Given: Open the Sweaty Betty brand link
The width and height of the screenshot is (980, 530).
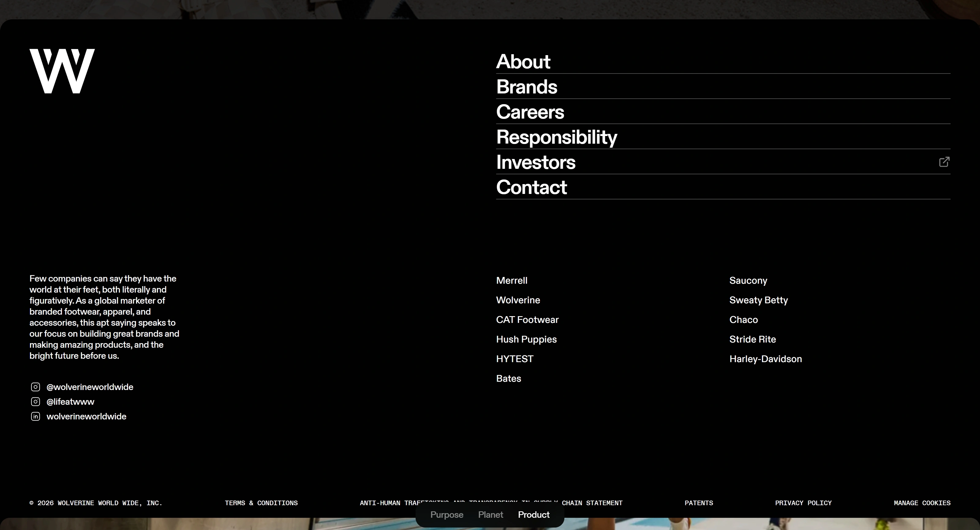Looking at the screenshot, I should click(x=759, y=300).
